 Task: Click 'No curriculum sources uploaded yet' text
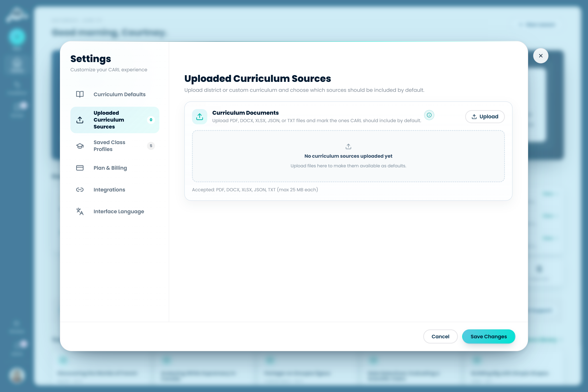click(348, 156)
